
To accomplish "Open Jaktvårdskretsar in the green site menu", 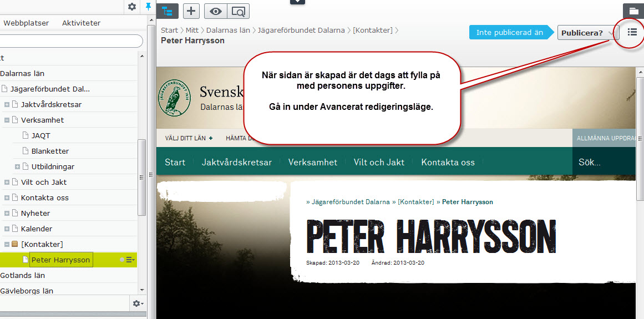I will point(236,162).
